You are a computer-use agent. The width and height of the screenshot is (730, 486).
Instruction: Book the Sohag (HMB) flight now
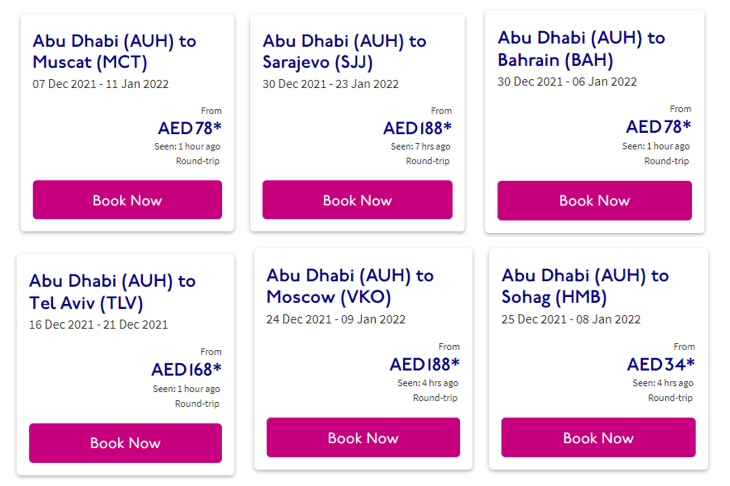[598, 437]
